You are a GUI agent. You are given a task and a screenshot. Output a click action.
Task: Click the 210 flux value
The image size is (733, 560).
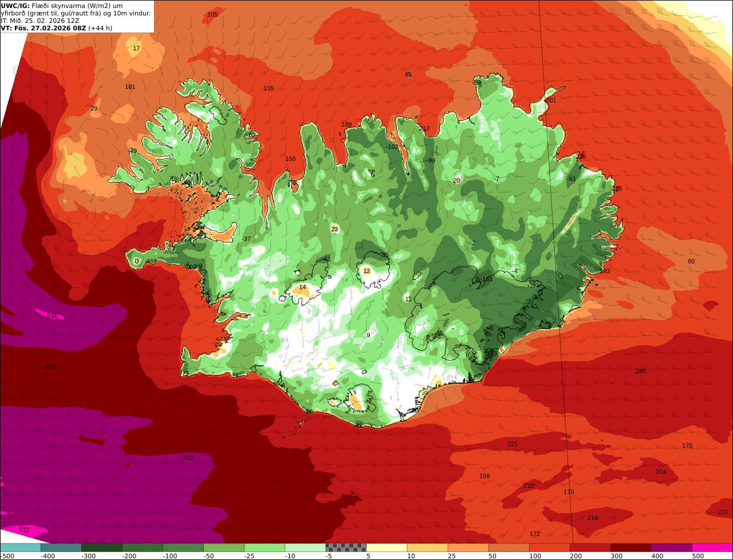tap(529, 486)
